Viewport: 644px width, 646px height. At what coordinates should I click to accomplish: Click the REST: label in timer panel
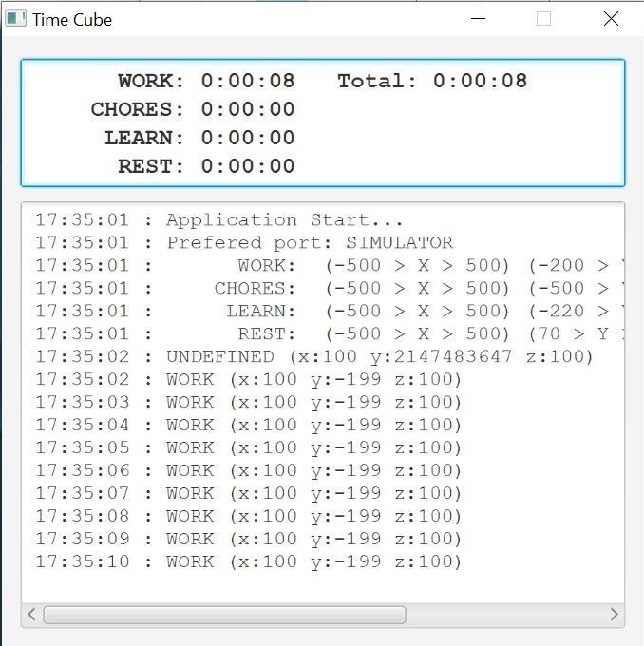click(x=151, y=166)
